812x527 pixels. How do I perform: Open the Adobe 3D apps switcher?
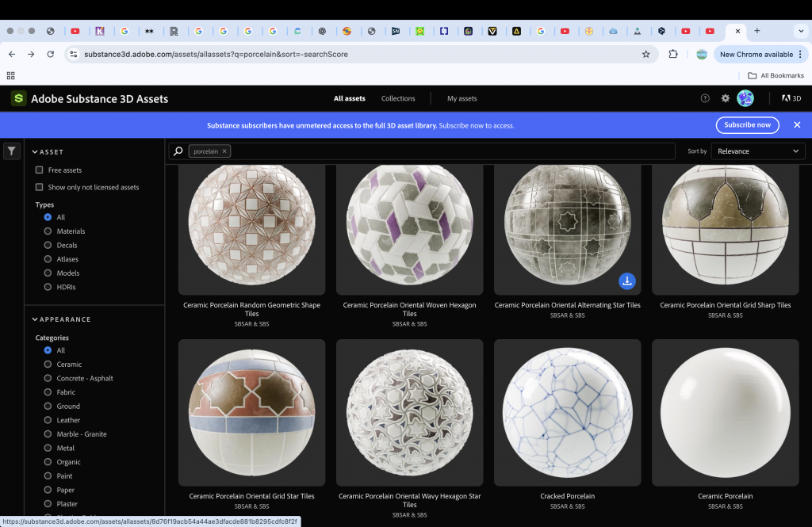(791, 98)
